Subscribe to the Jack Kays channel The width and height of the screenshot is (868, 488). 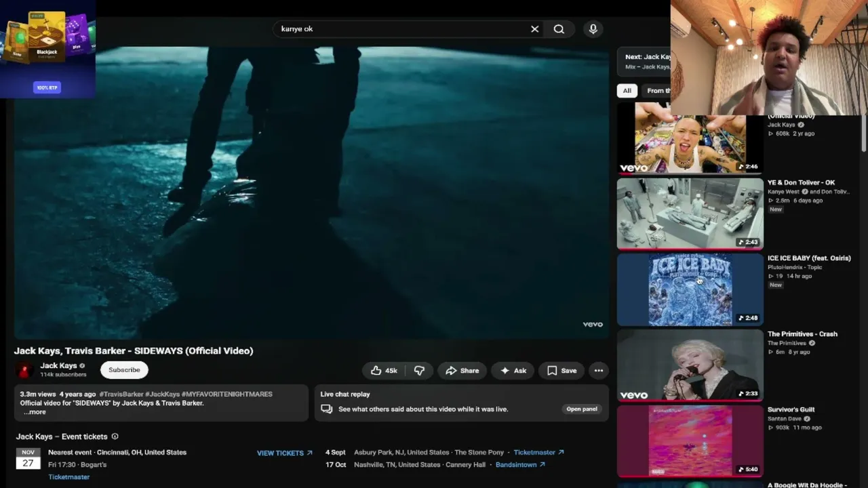124,370
